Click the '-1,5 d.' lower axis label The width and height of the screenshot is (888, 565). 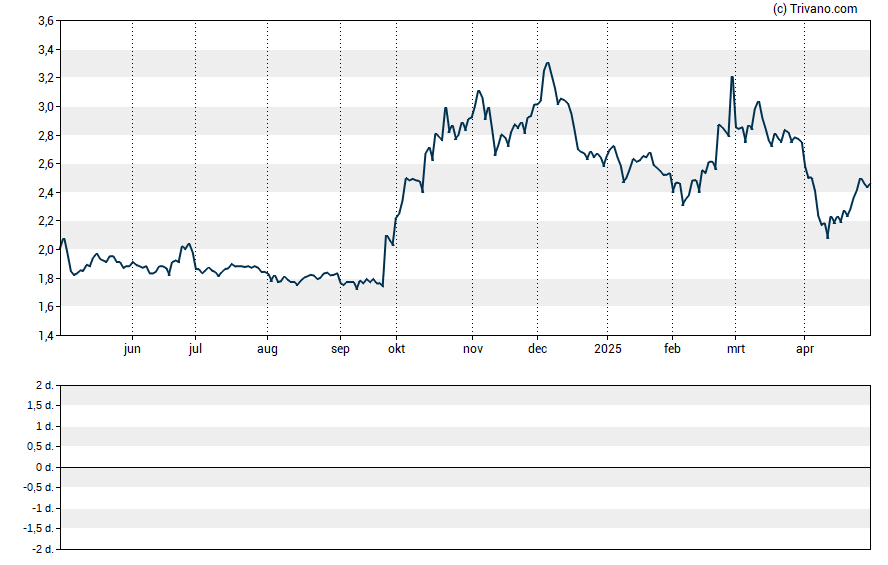pos(39,529)
